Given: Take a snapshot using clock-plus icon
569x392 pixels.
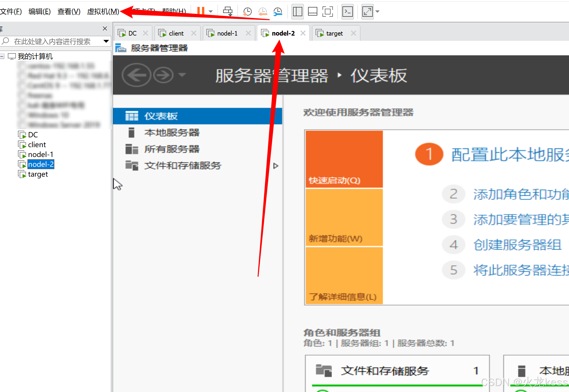Looking at the screenshot, I should click(x=247, y=12).
